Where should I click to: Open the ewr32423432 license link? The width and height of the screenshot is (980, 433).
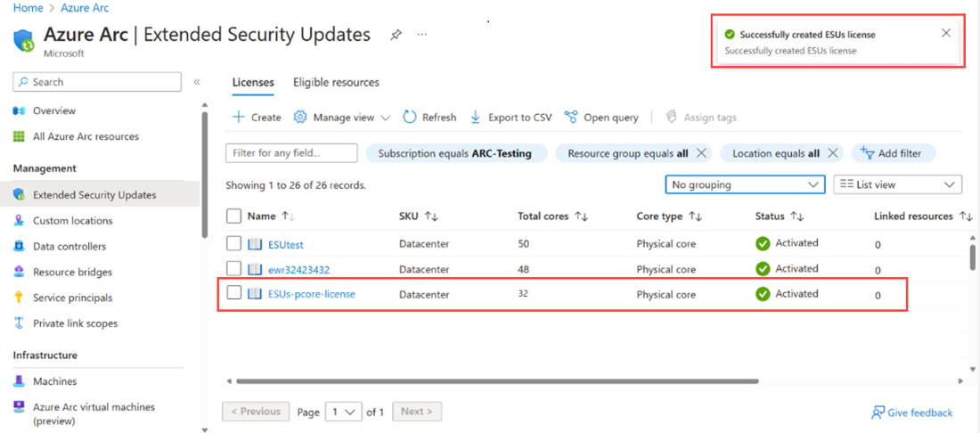pyautogui.click(x=298, y=269)
